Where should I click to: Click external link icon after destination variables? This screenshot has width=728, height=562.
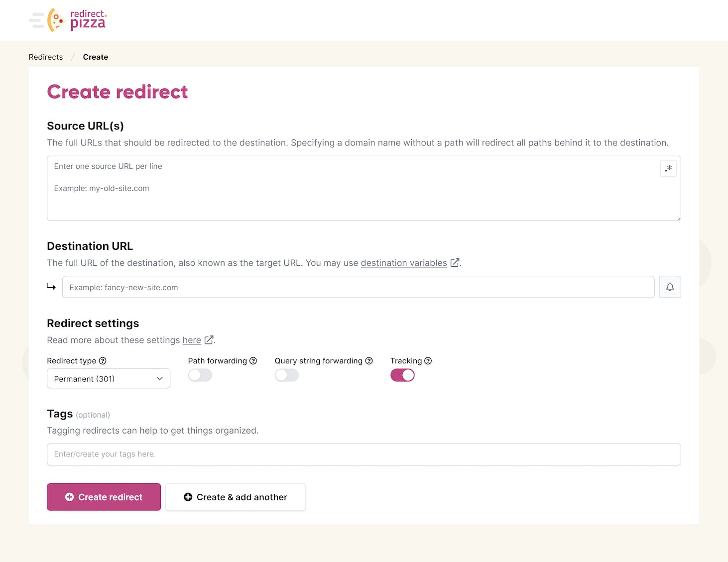pos(455,263)
